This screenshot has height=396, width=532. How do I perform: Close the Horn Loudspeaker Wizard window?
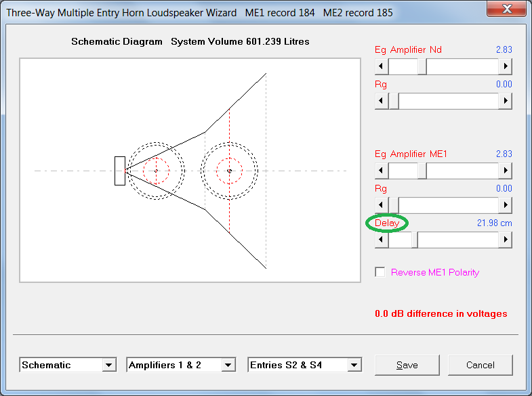(x=507, y=9)
